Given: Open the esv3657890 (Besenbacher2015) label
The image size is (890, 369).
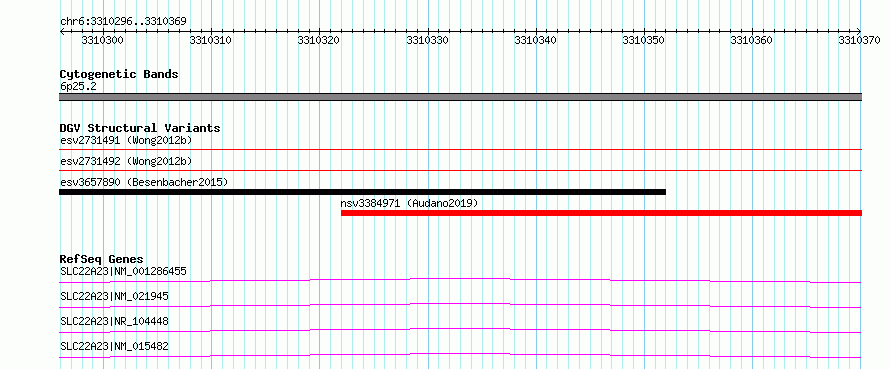Looking at the screenshot, I should click(144, 182).
